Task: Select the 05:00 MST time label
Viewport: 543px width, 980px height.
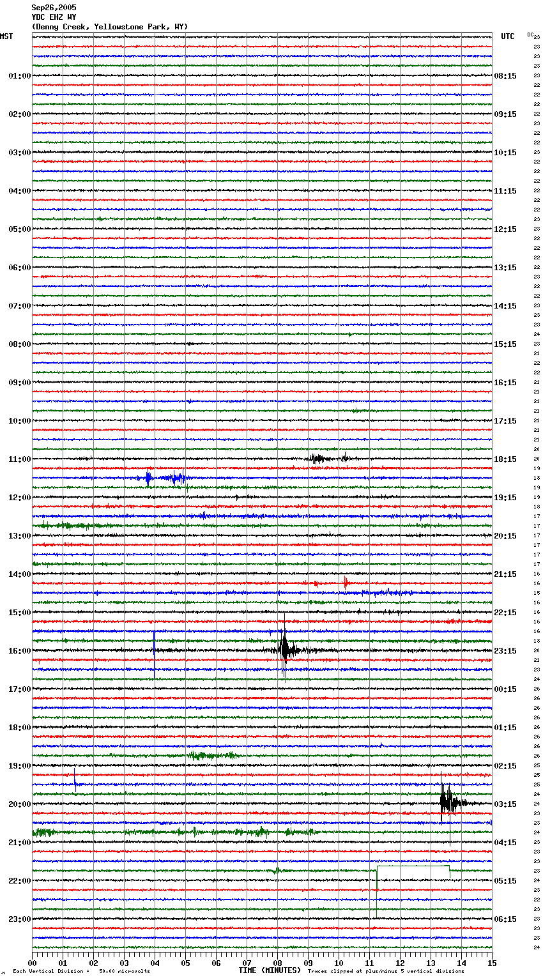Action: pyautogui.click(x=19, y=229)
